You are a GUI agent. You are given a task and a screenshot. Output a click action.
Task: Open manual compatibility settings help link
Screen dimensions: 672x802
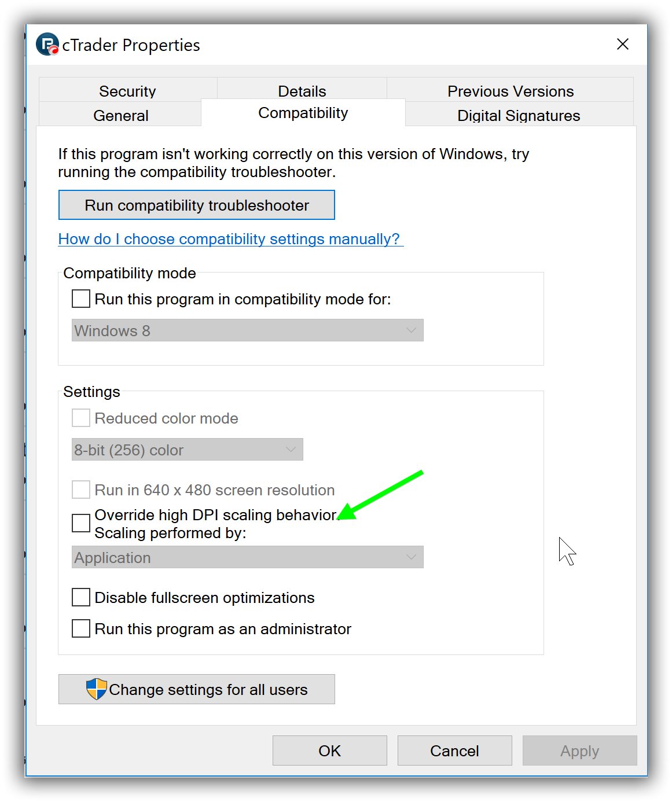(x=229, y=239)
